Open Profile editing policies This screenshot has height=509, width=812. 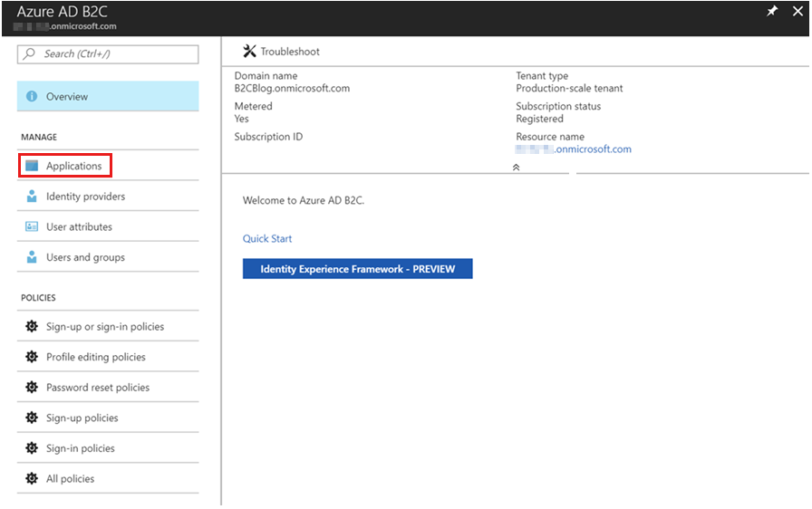pyautogui.click(x=108, y=357)
